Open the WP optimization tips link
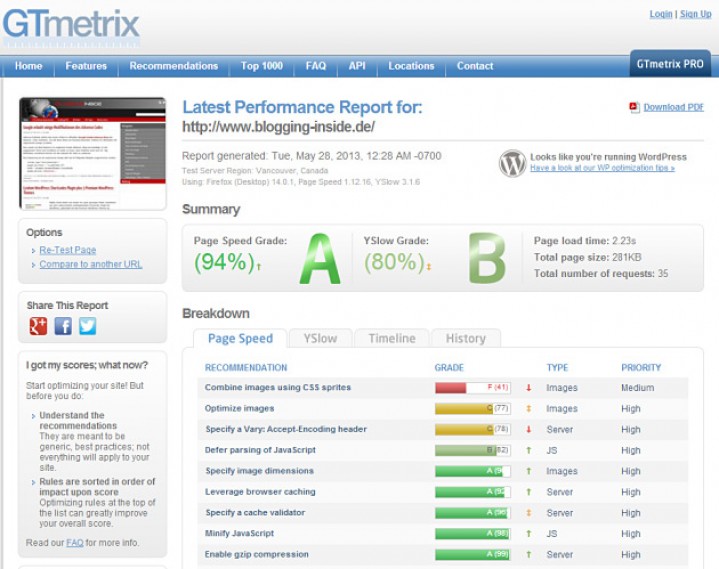This screenshot has height=569, width=719. tap(602, 168)
